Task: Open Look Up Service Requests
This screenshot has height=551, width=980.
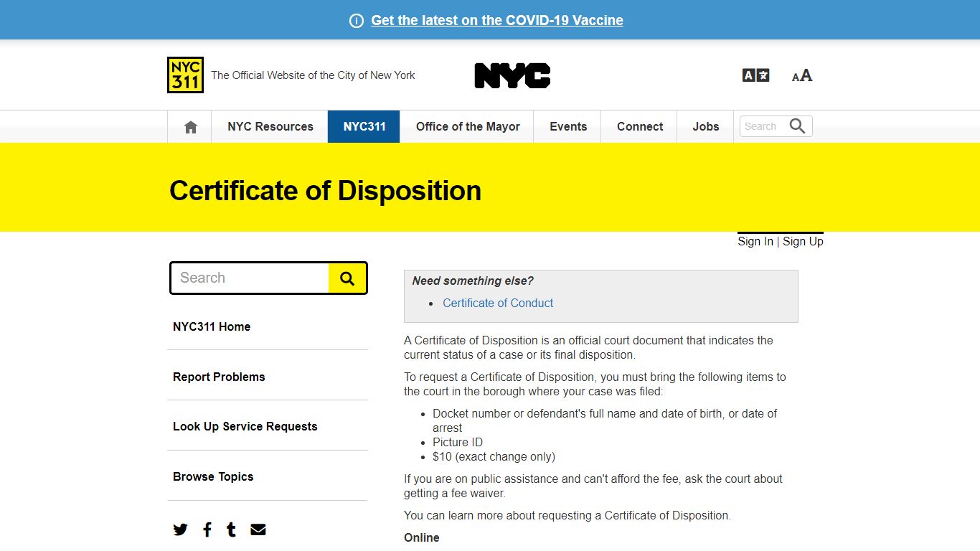Action: [x=245, y=426]
